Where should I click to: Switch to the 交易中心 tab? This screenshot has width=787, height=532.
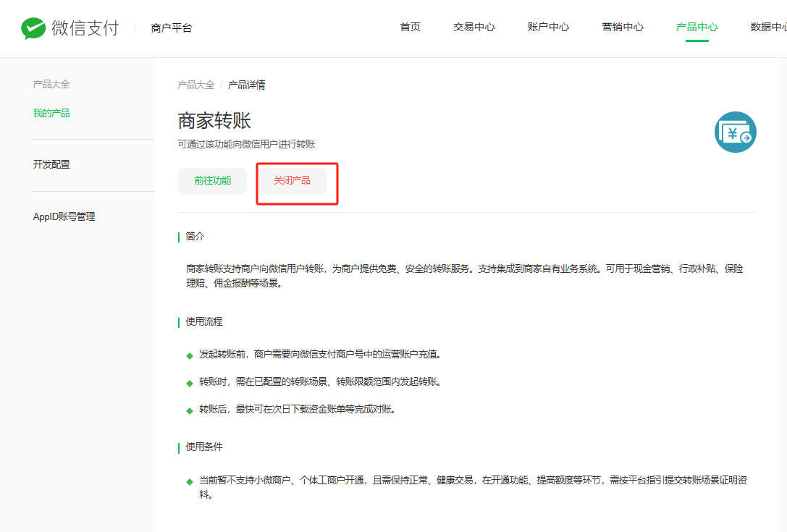[x=474, y=27]
